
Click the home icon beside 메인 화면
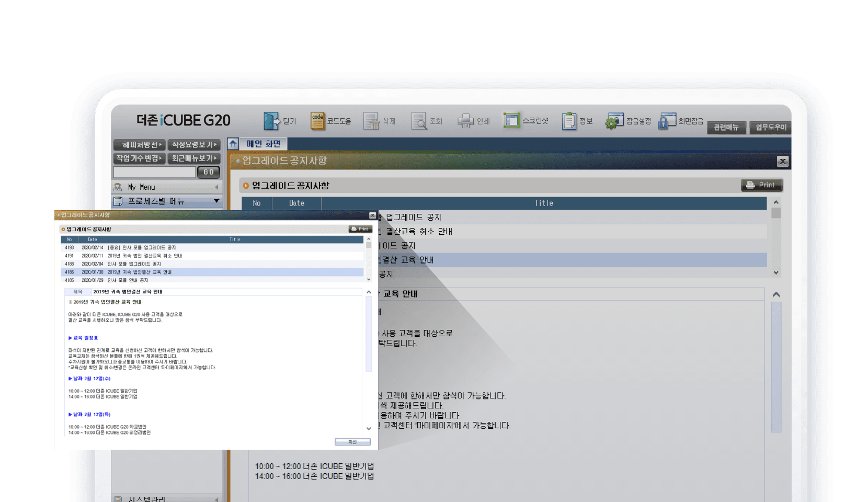pyautogui.click(x=233, y=144)
